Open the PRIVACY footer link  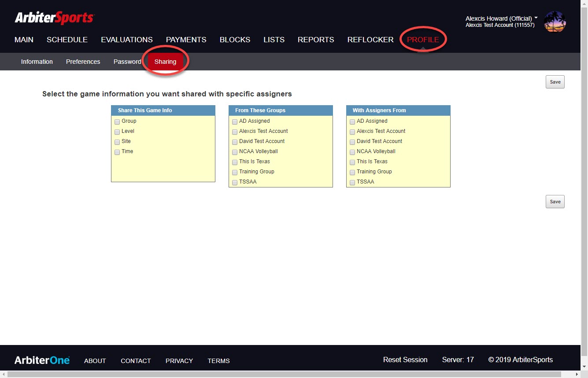pyautogui.click(x=179, y=361)
